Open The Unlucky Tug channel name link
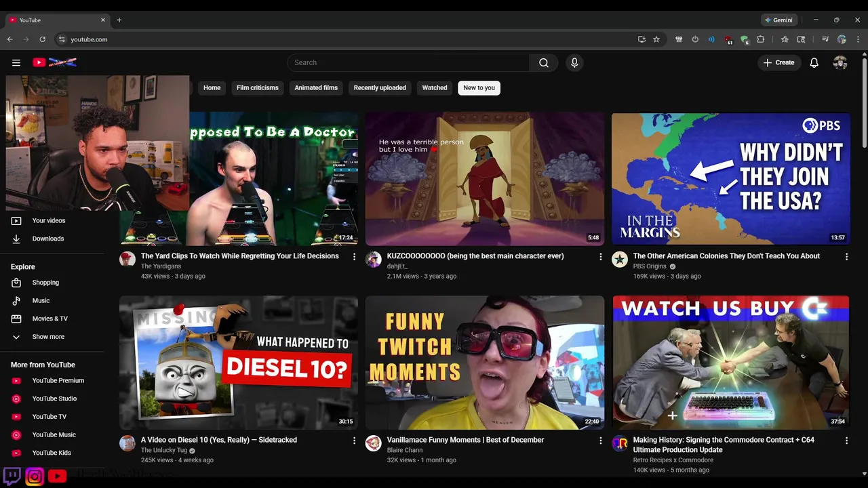868x488 pixels. (x=164, y=450)
